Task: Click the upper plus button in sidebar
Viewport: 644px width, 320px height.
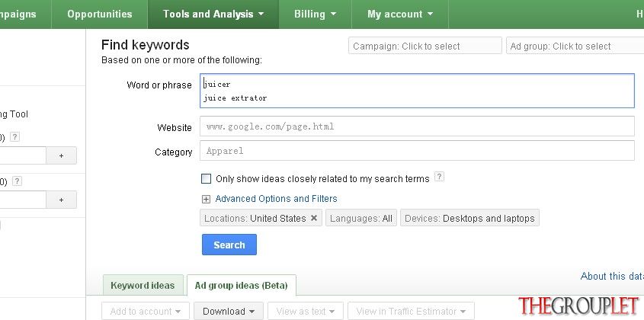Action: [x=61, y=155]
